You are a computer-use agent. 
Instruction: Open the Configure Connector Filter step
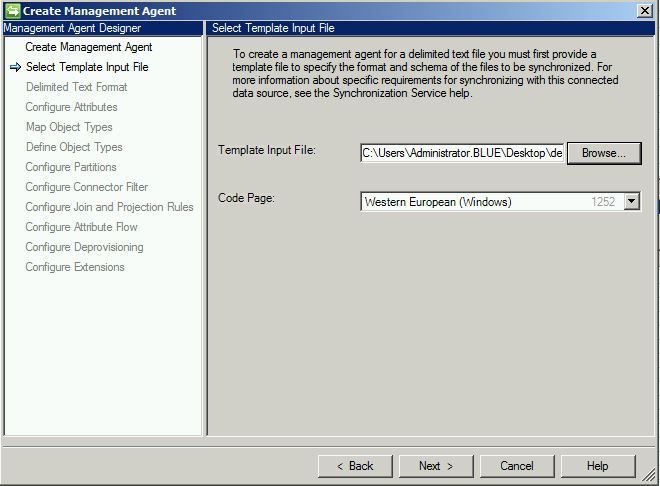point(86,187)
